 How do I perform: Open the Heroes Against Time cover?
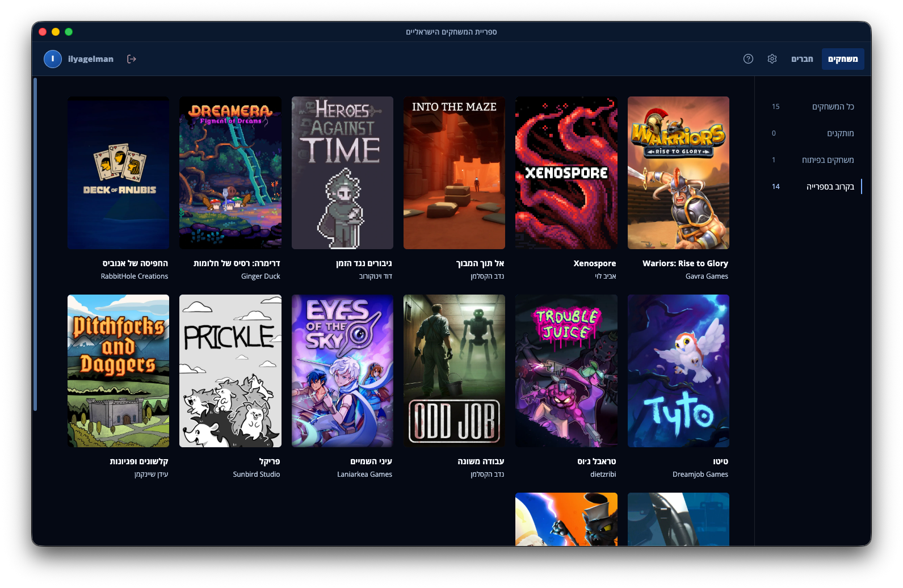click(342, 173)
